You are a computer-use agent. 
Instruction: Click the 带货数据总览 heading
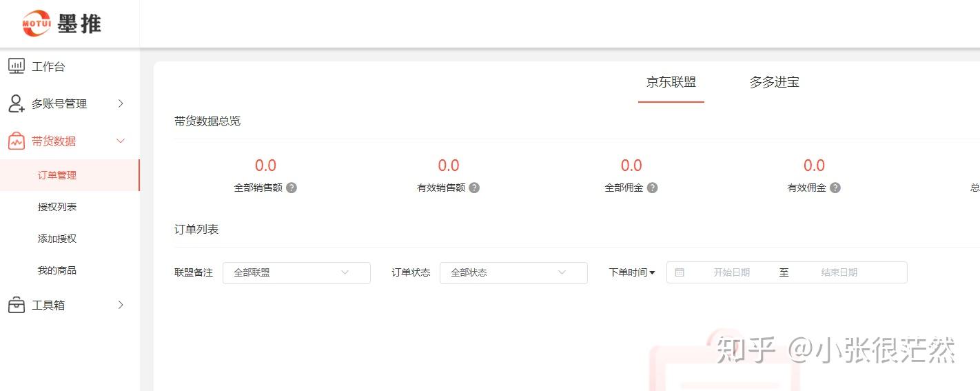point(207,121)
